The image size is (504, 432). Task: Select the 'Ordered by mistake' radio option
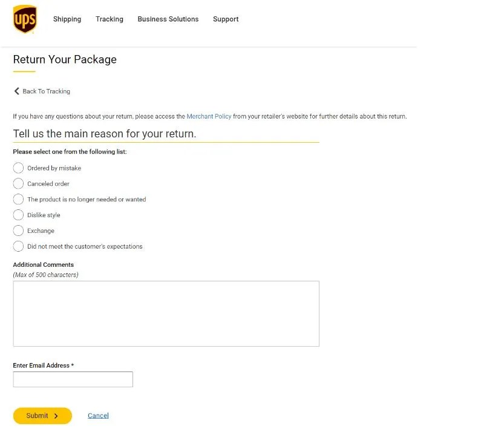tap(18, 168)
